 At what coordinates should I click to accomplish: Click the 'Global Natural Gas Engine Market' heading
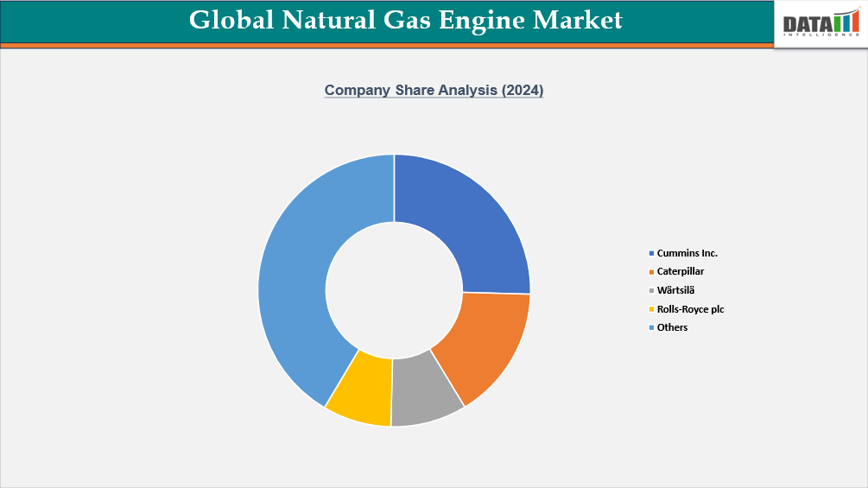pyautogui.click(x=405, y=20)
